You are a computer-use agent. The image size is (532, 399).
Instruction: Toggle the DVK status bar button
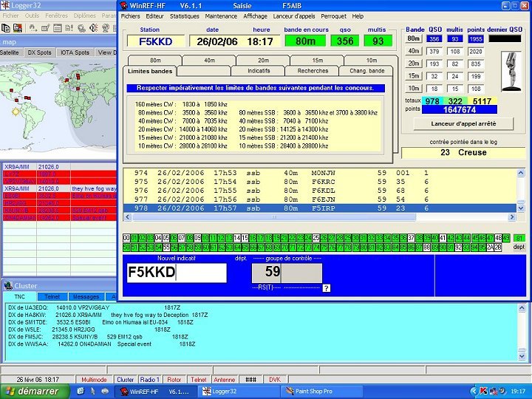click(x=274, y=379)
